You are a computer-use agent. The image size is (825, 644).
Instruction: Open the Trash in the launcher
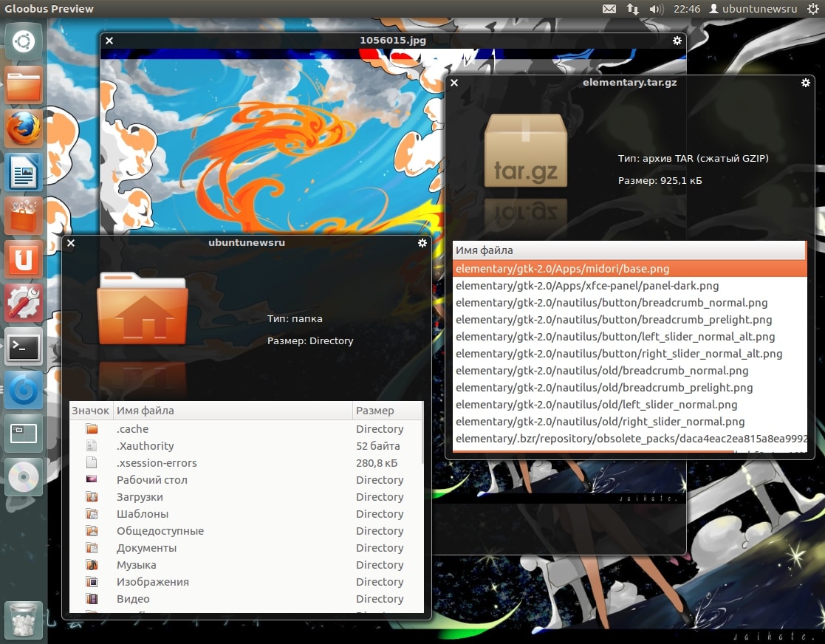click(24, 621)
